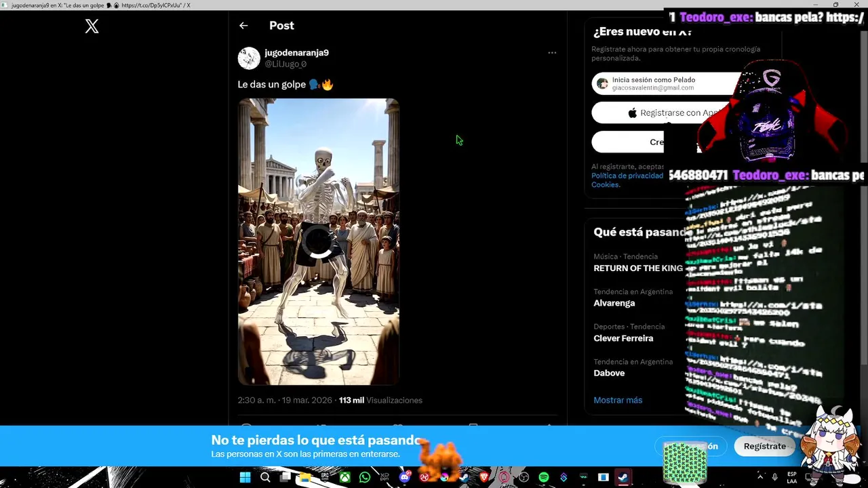Viewport: 868px width, 488px height.
Task: Launch Epic Games from the taskbar
Action: (x=325, y=478)
